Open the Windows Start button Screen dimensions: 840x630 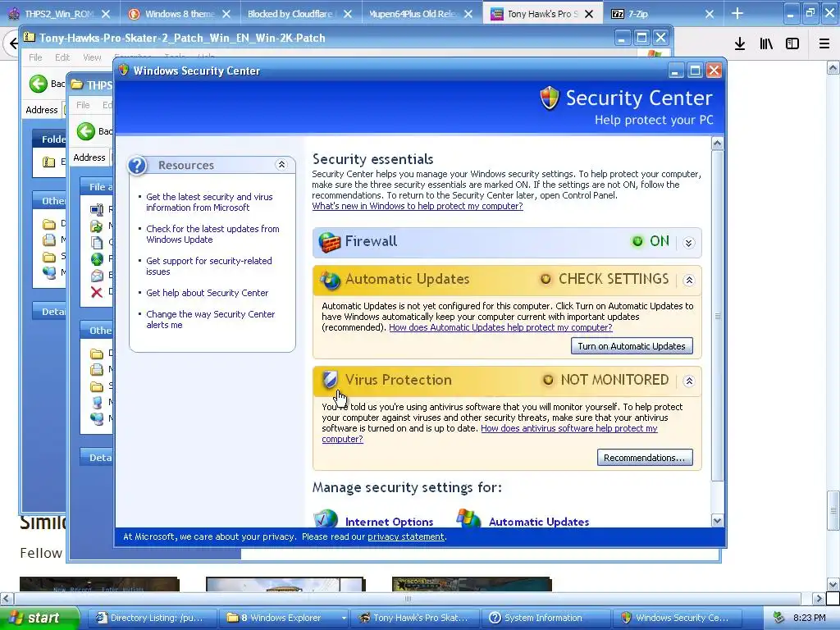(x=39, y=618)
